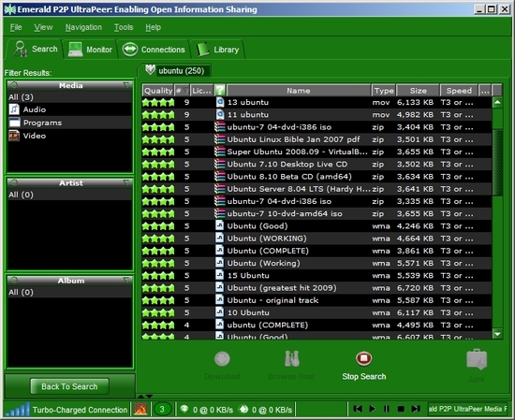Switch to the Library tab
Viewport: 515px width, 420px height.
[x=218, y=50]
